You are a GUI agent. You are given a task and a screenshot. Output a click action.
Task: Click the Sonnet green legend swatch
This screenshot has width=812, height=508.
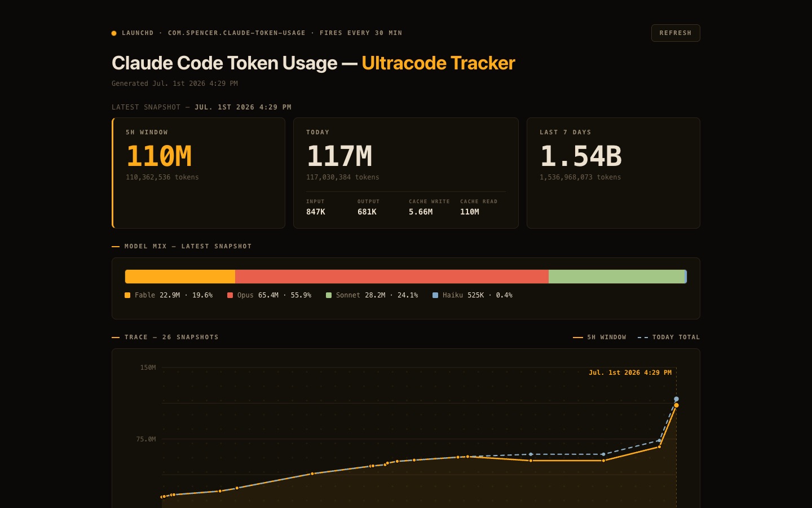[329, 295]
